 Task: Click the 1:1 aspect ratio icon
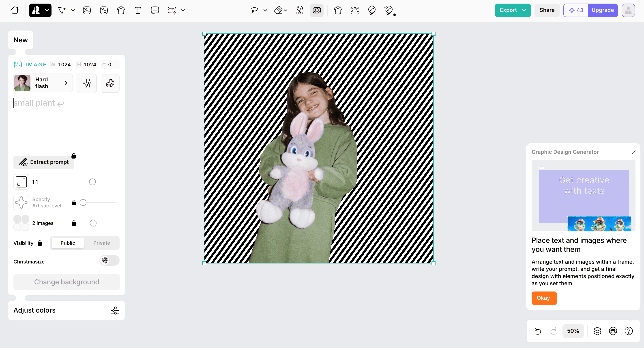click(21, 182)
